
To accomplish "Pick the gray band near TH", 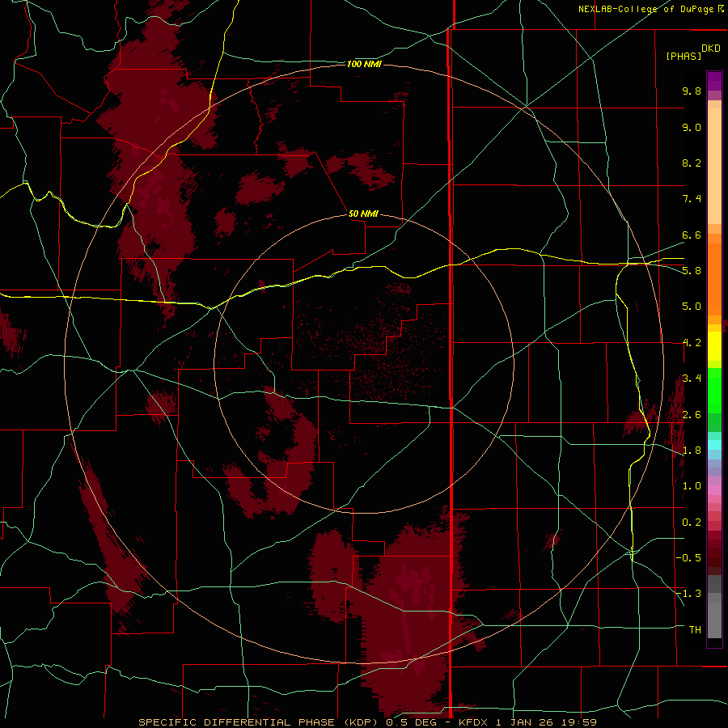I will click(714, 620).
